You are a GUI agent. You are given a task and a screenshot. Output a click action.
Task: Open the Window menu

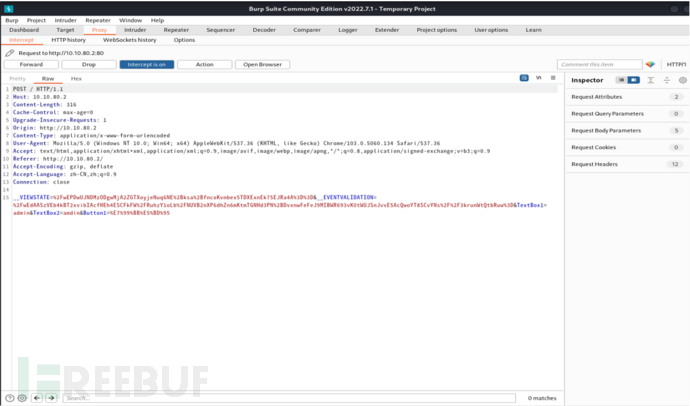(x=131, y=20)
